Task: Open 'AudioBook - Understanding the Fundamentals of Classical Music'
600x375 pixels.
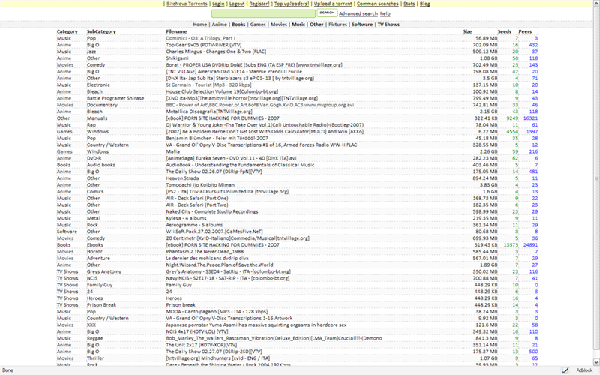Action: pyautogui.click(x=240, y=165)
